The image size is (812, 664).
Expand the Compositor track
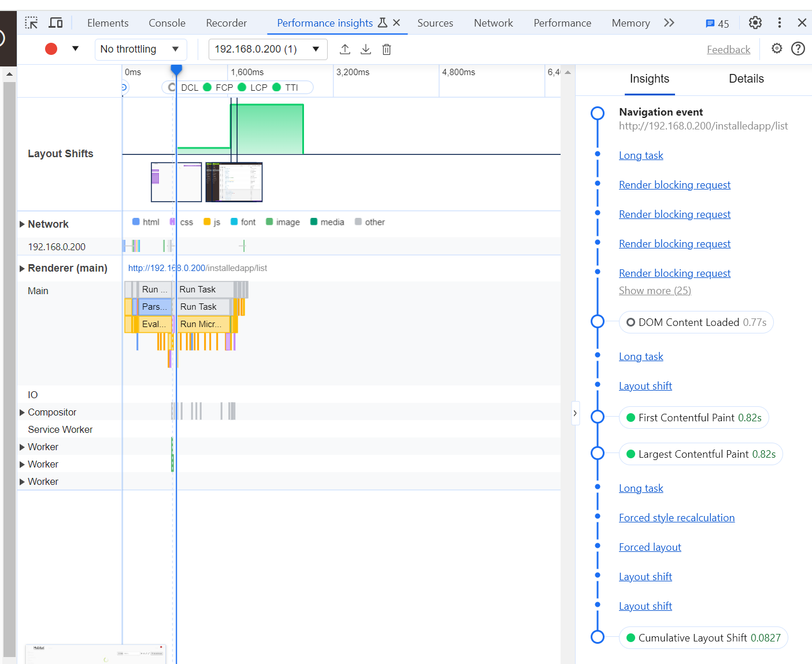pyautogui.click(x=23, y=413)
